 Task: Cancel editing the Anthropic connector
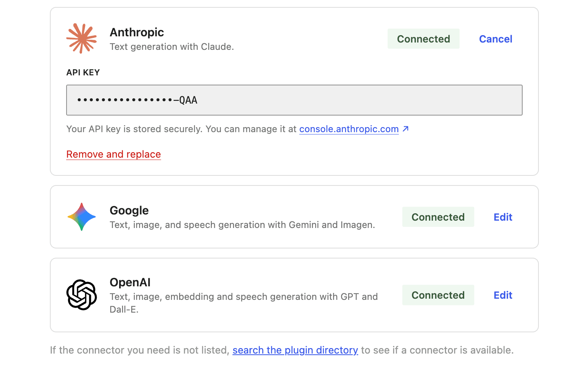click(496, 39)
